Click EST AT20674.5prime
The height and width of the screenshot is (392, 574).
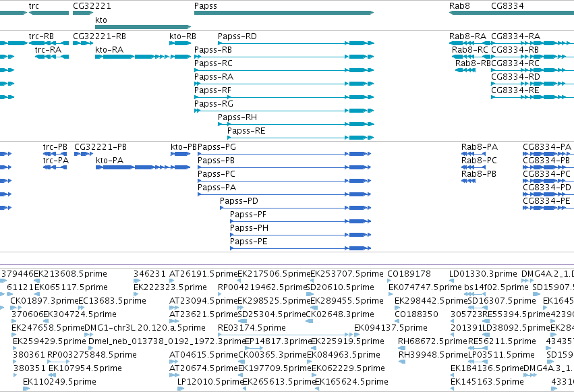tap(204, 368)
